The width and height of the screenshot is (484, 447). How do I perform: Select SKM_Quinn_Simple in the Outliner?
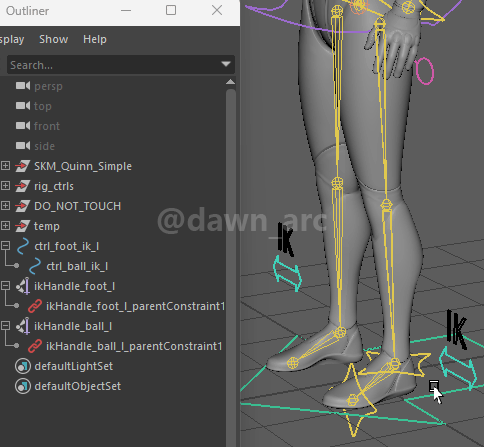[x=83, y=166]
